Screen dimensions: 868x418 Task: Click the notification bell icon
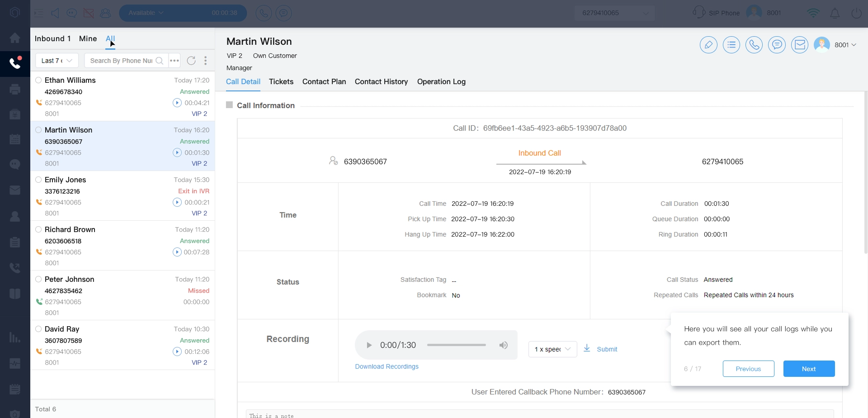(x=835, y=13)
